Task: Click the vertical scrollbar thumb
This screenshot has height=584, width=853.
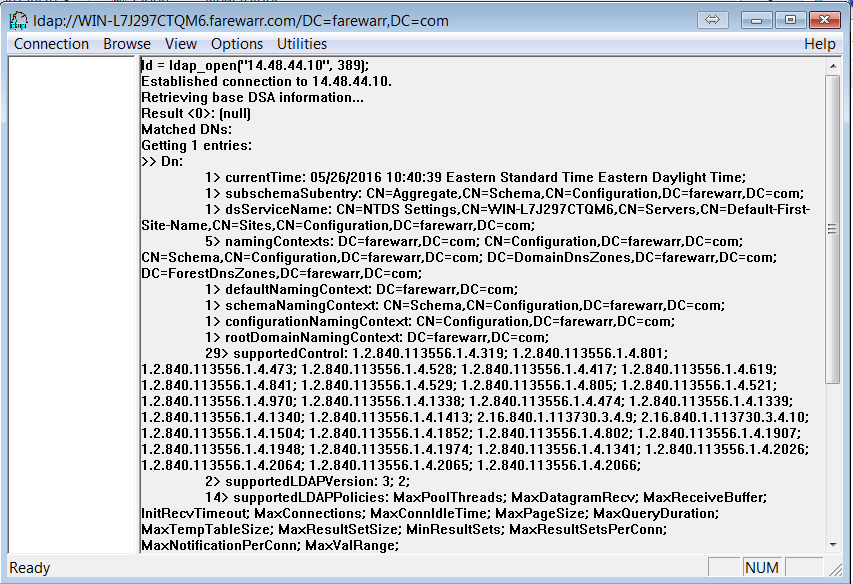Action: pyautogui.click(x=833, y=229)
